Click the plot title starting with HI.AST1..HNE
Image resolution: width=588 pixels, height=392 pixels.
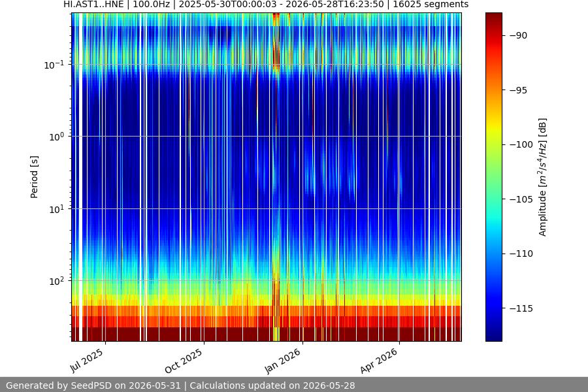266,5
